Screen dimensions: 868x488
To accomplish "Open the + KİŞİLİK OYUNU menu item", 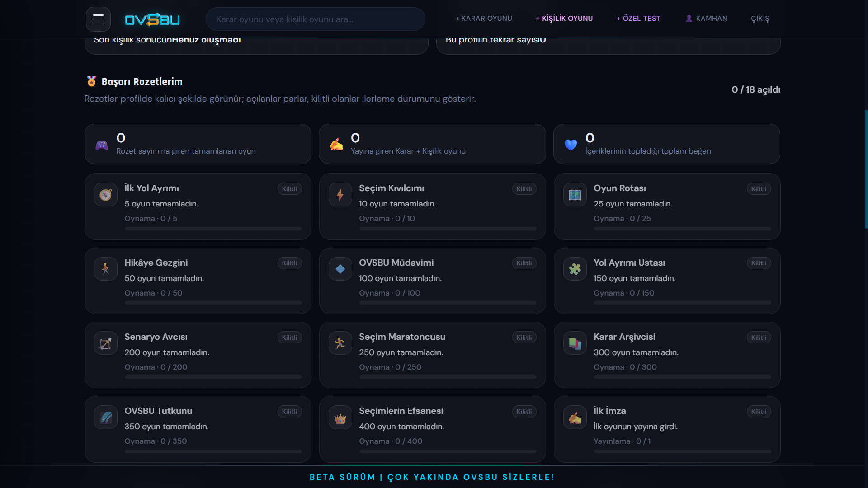I will pyautogui.click(x=564, y=19).
